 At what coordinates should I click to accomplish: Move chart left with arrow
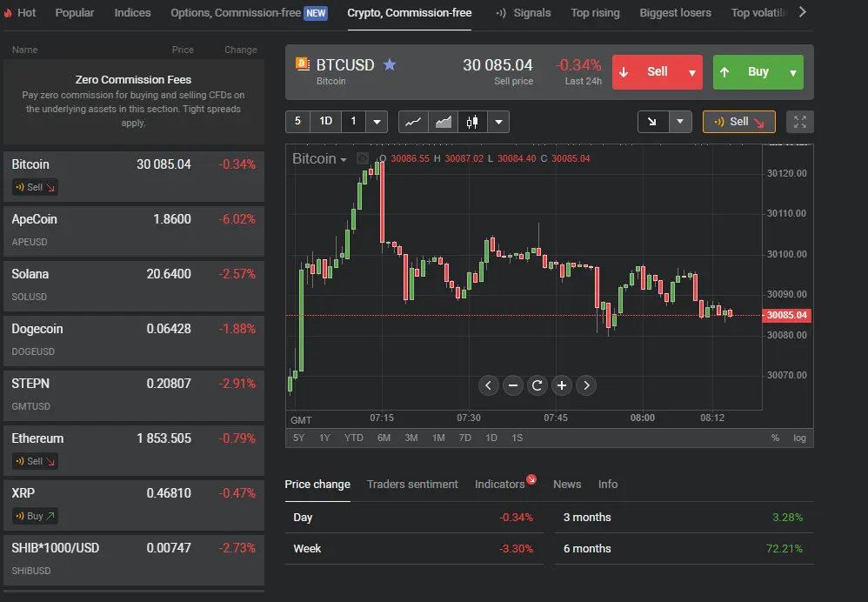pos(488,385)
